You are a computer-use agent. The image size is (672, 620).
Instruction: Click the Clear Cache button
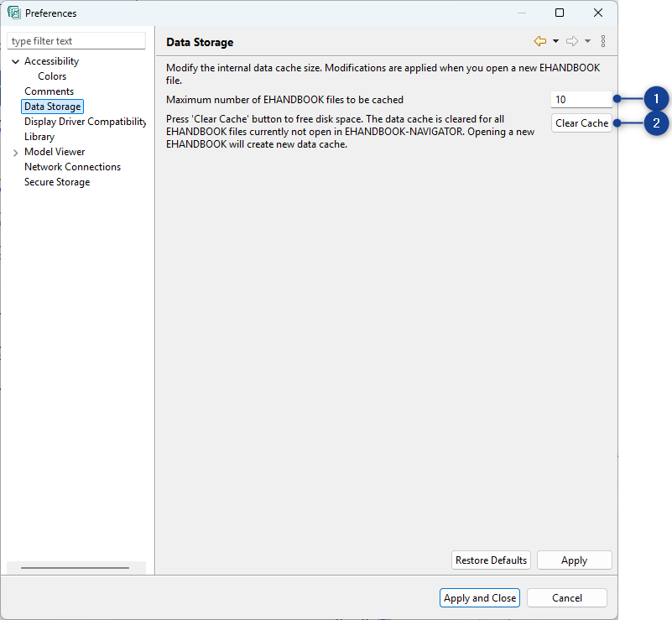581,123
